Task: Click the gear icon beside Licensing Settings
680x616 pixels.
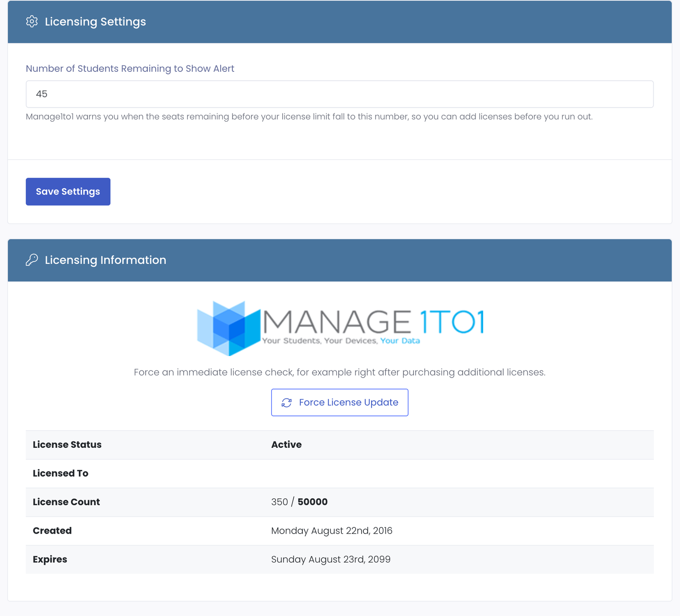Action: [x=32, y=22]
